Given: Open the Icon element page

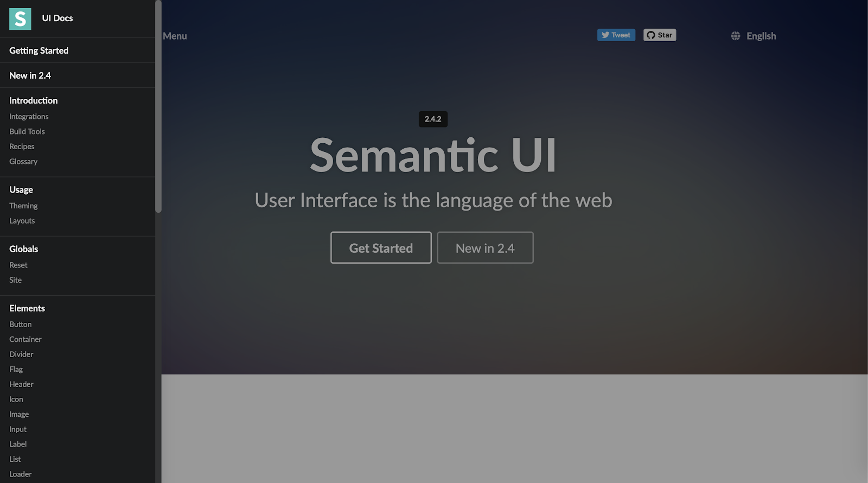Looking at the screenshot, I should point(16,399).
